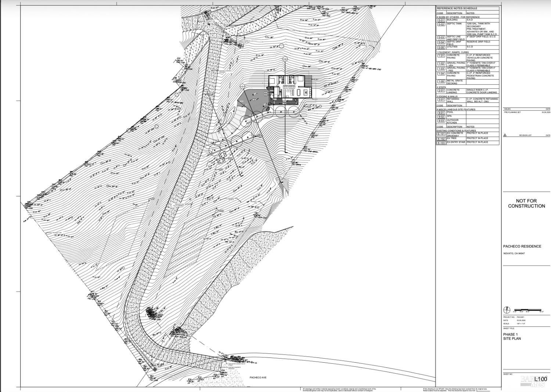The image size is (551, 392).
Task: Select the code tag '1-03' in the schedule
Action: tap(441, 69)
